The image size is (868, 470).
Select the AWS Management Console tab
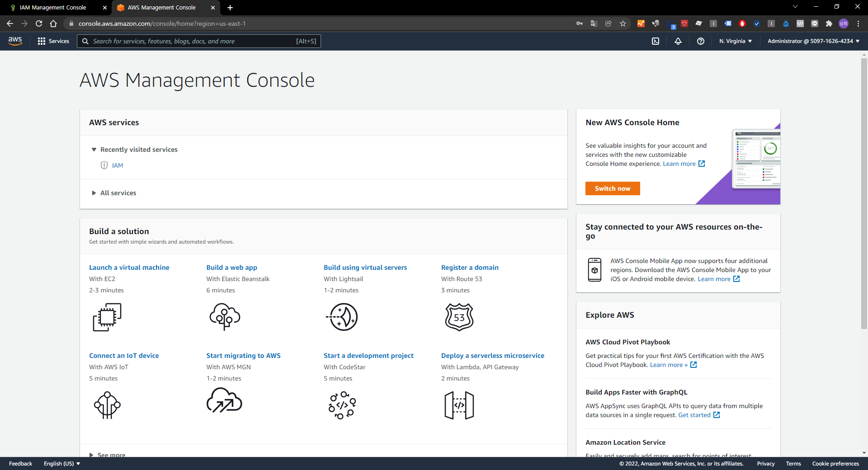161,8
